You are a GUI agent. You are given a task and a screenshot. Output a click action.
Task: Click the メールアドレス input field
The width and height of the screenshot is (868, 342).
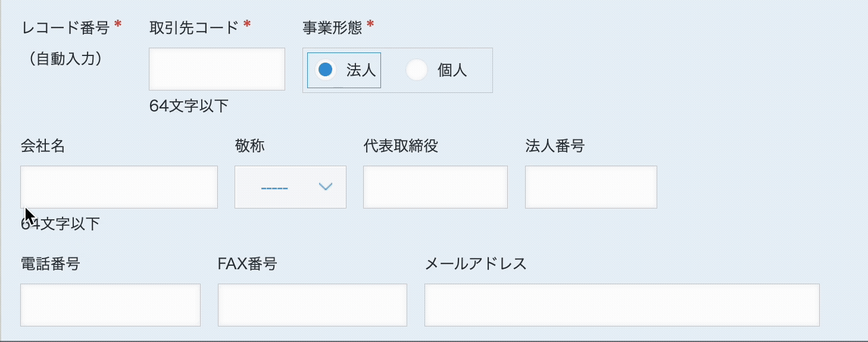click(x=622, y=305)
